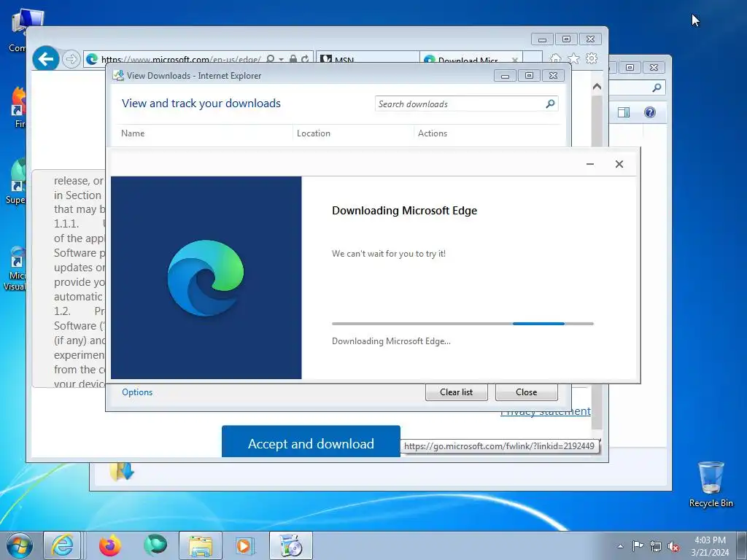Minimize the Edge installer window
This screenshot has width=747, height=560.
point(590,164)
